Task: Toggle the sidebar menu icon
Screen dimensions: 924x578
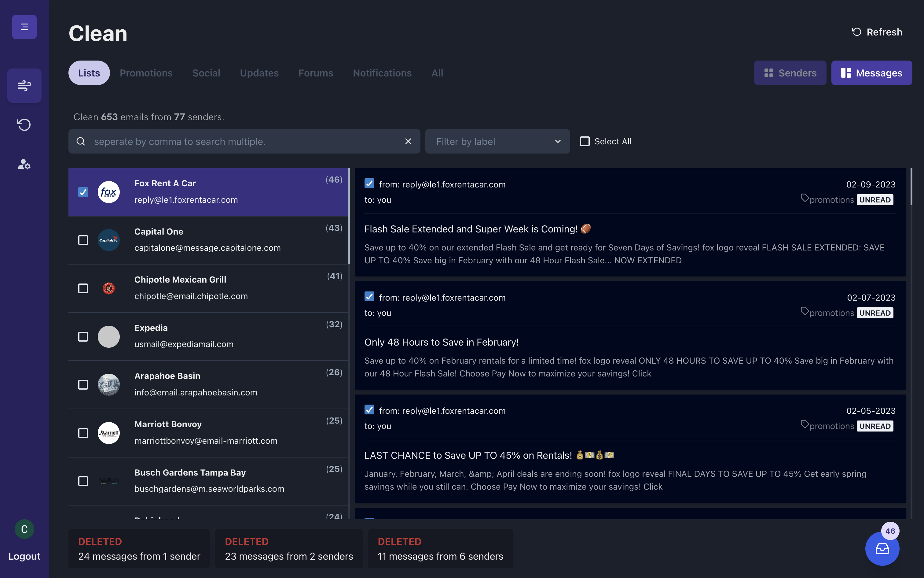Action: pos(24,27)
